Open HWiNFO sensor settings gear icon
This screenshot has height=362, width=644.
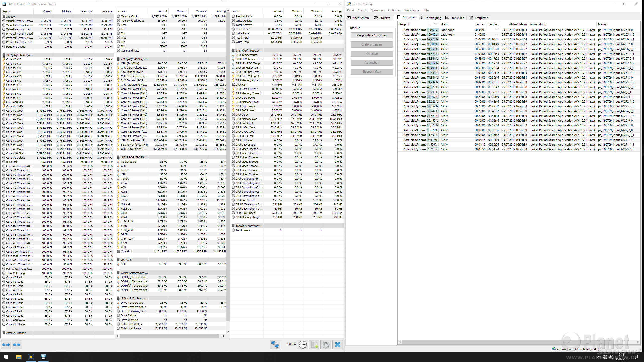[326, 344]
